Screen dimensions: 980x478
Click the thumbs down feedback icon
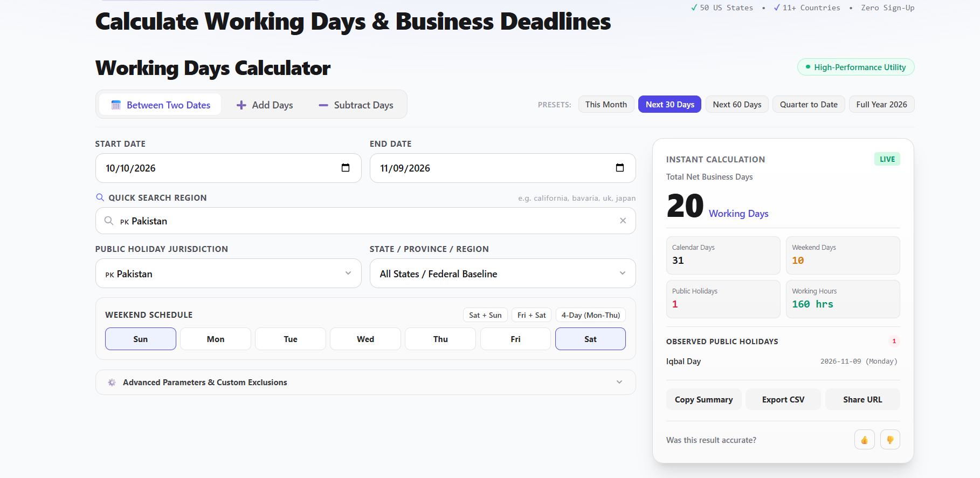[890, 440]
